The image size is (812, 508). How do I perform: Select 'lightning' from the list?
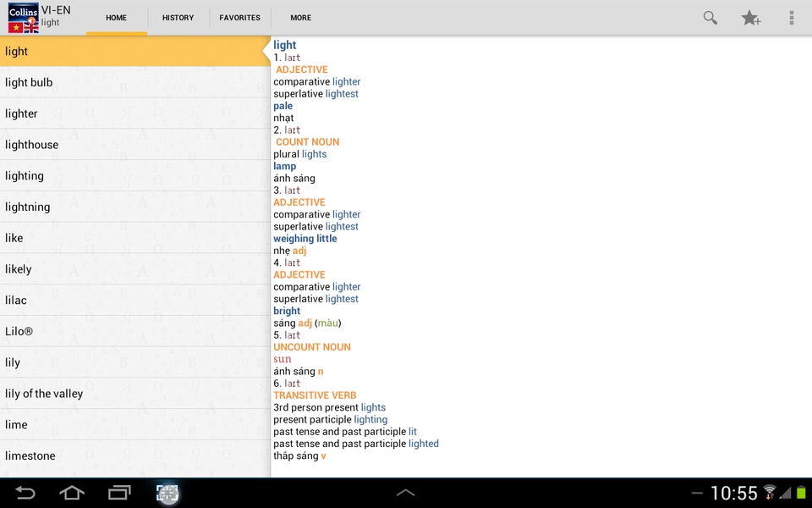134,207
